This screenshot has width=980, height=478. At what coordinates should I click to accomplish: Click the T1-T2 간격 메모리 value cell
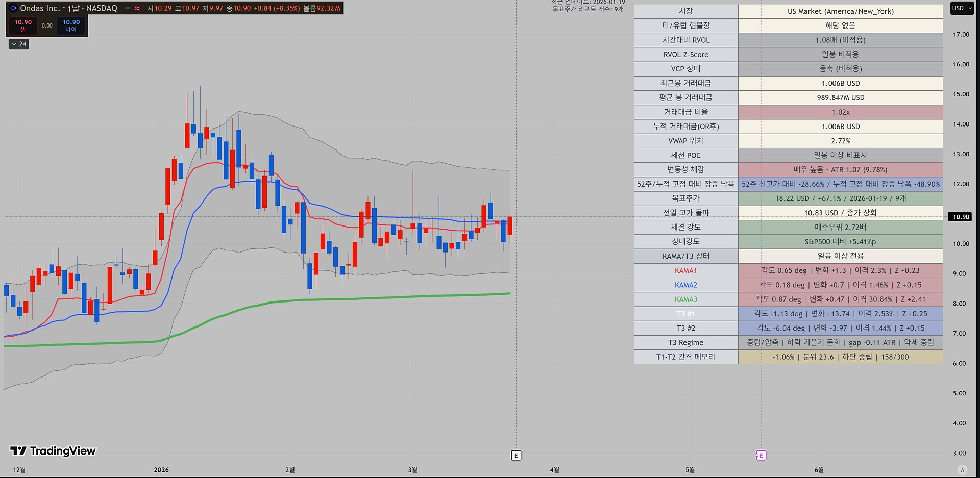coord(840,357)
